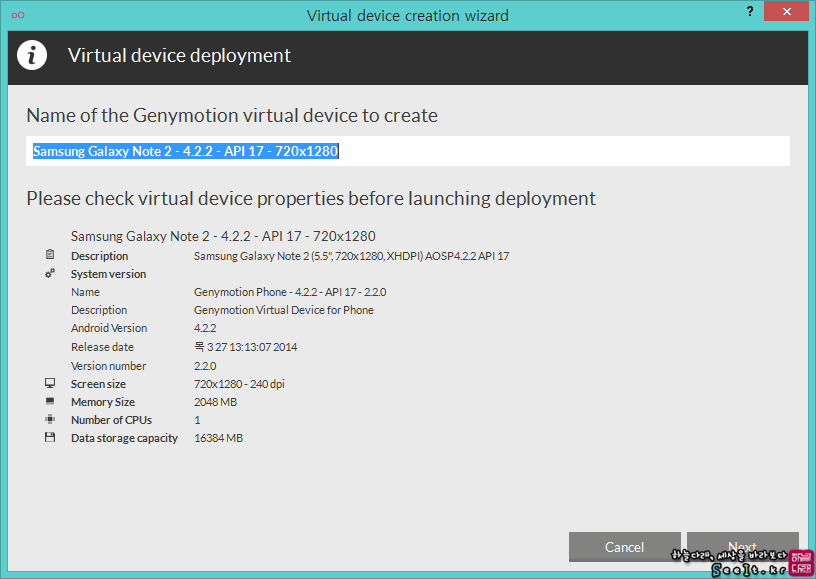Screen dimensions: 816x579
Task: Cancel the virtual device creation
Action: [x=624, y=547]
